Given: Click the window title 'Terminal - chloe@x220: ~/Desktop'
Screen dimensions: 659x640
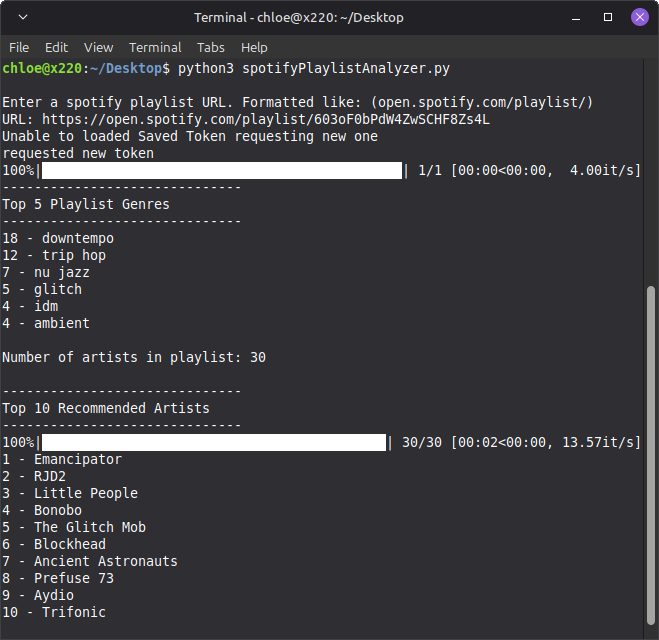Looking at the screenshot, I should pyautogui.click(x=299, y=18).
